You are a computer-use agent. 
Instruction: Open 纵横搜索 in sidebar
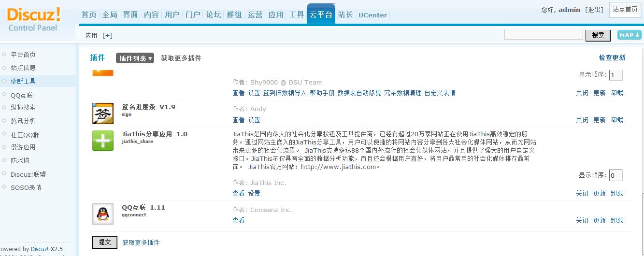pos(23,107)
